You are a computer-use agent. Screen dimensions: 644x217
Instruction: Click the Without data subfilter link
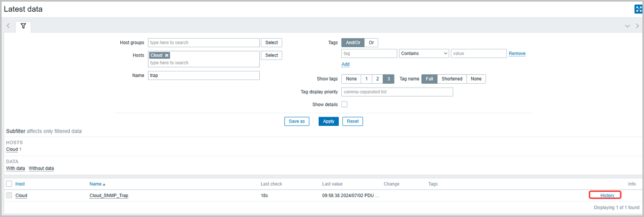pyautogui.click(x=41, y=168)
